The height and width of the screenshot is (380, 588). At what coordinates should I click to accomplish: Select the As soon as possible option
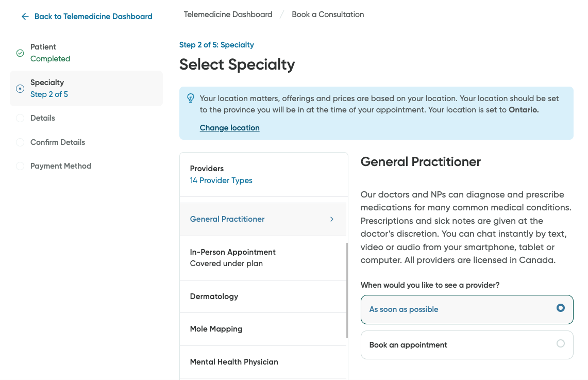pyautogui.click(x=466, y=309)
